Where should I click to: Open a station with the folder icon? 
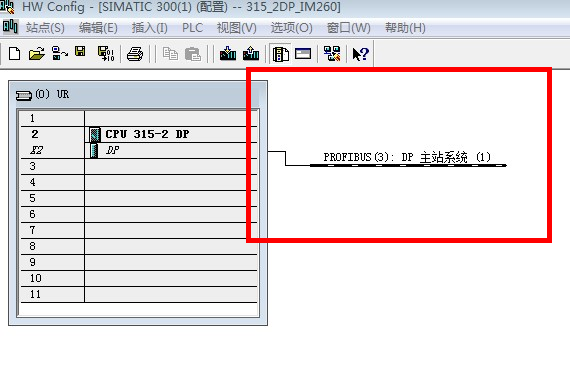click(x=37, y=54)
